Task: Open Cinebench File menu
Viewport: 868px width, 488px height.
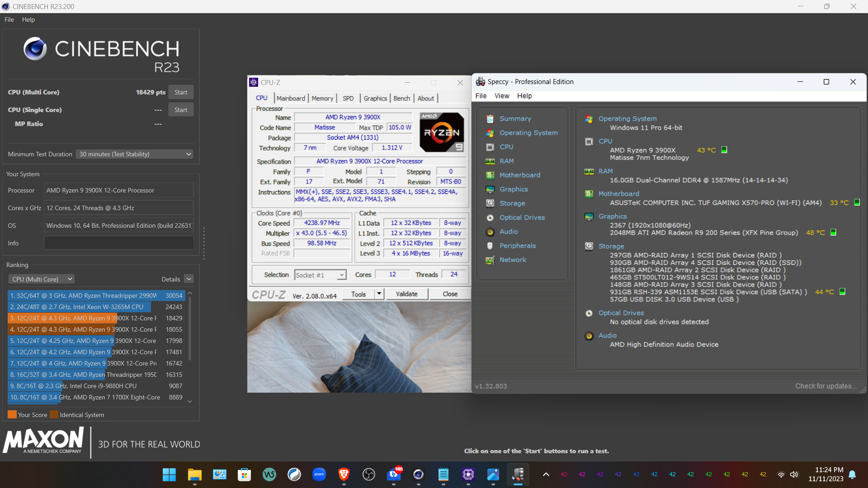Action: [x=9, y=19]
